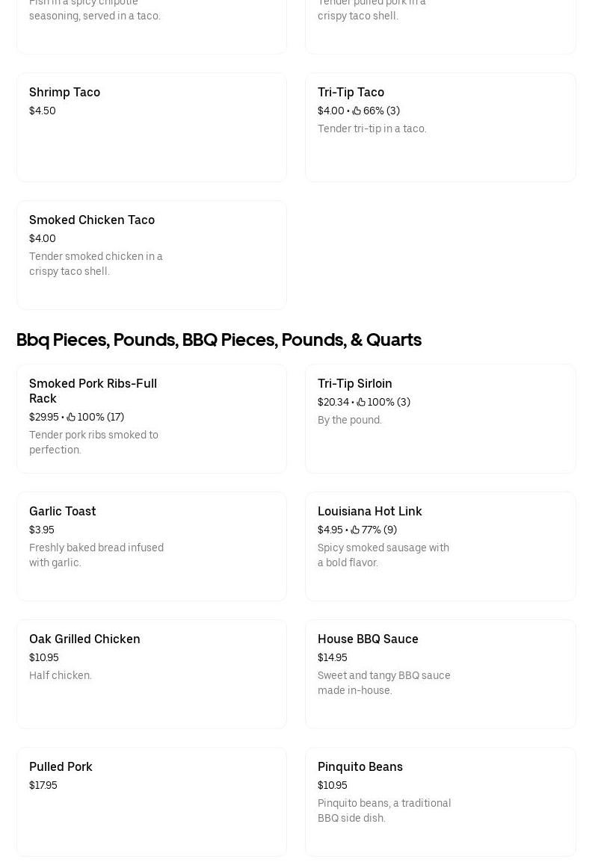Click the thumbs-up icon on Louisiana Hot Link
The height and width of the screenshot is (868, 601).
[357, 530]
